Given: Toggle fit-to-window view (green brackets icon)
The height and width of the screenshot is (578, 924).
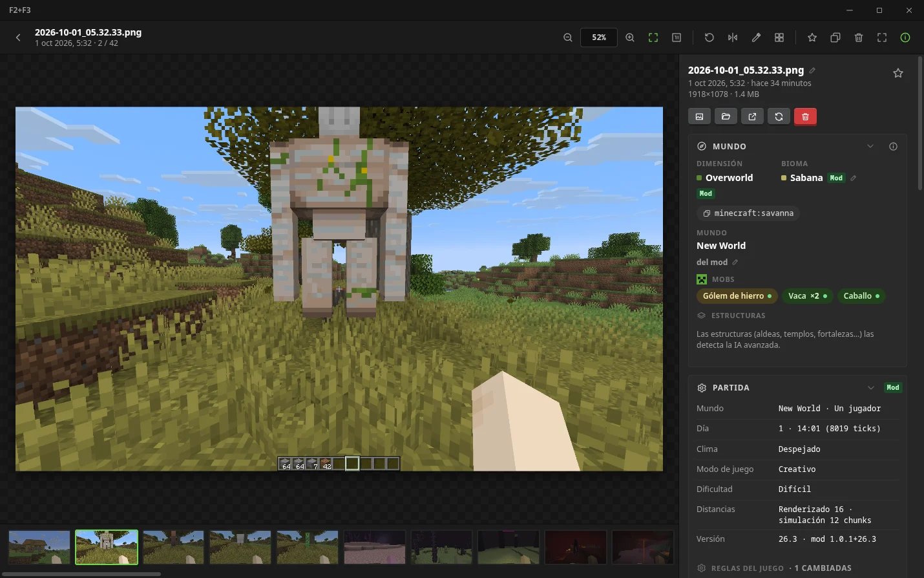Looking at the screenshot, I should (x=653, y=37).
